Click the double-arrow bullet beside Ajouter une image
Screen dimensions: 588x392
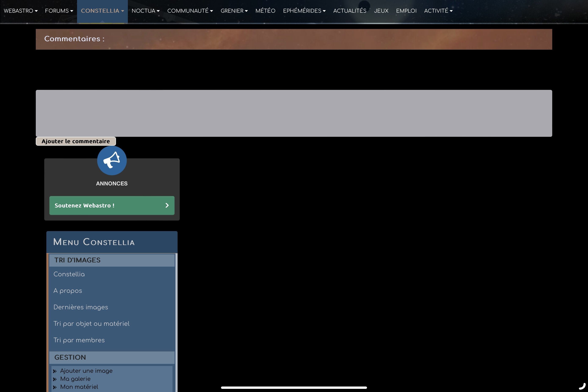55,371
